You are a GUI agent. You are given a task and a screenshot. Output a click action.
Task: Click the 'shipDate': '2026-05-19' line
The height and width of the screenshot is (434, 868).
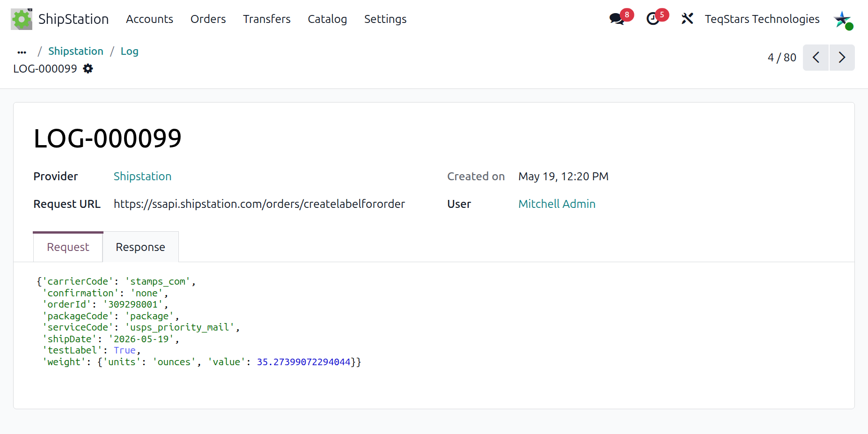point(111,339)
